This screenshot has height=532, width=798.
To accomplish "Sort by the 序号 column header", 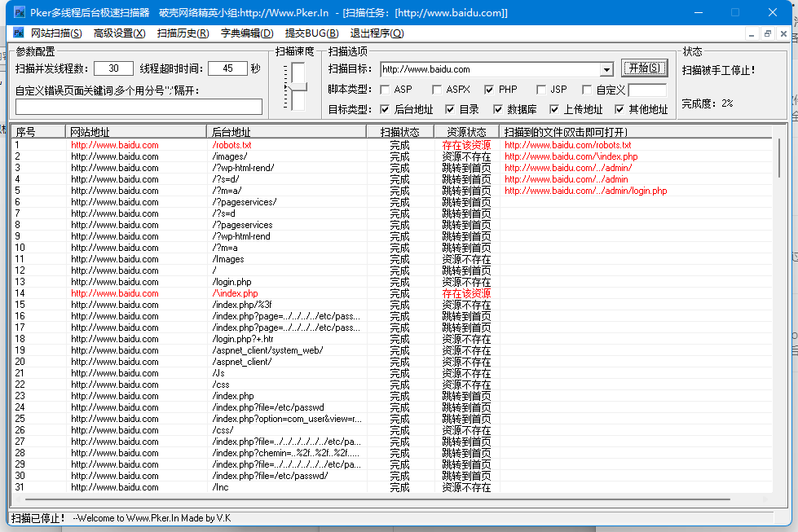I will point(38,132).
